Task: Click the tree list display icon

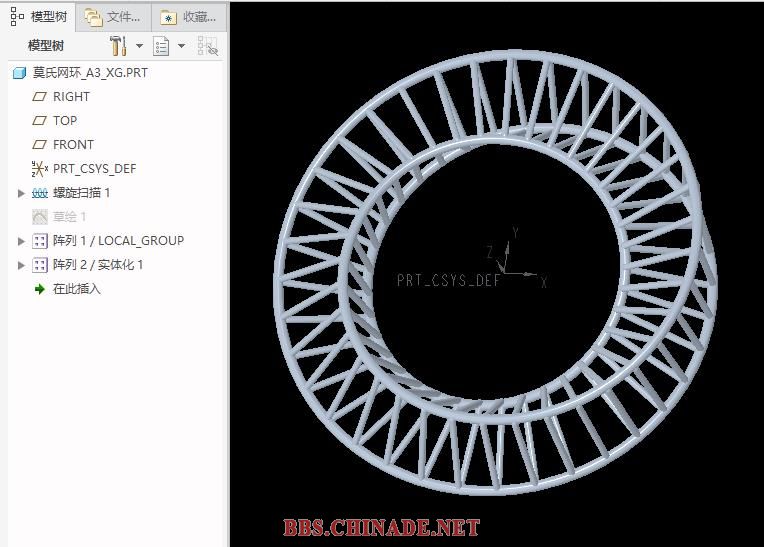Action: [161, 46]
